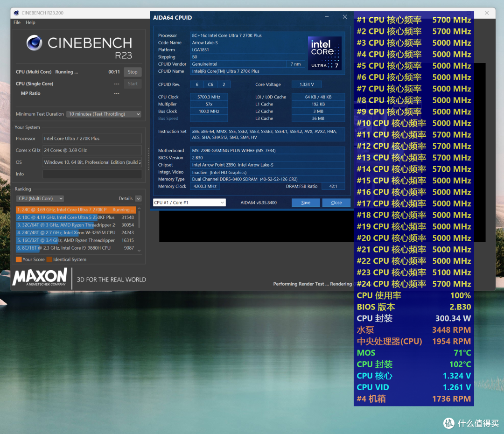Select ranking row Intel Core Ultra 5 250KF Plus
This screenshot has width=504, height=434.
coord(76,217)
